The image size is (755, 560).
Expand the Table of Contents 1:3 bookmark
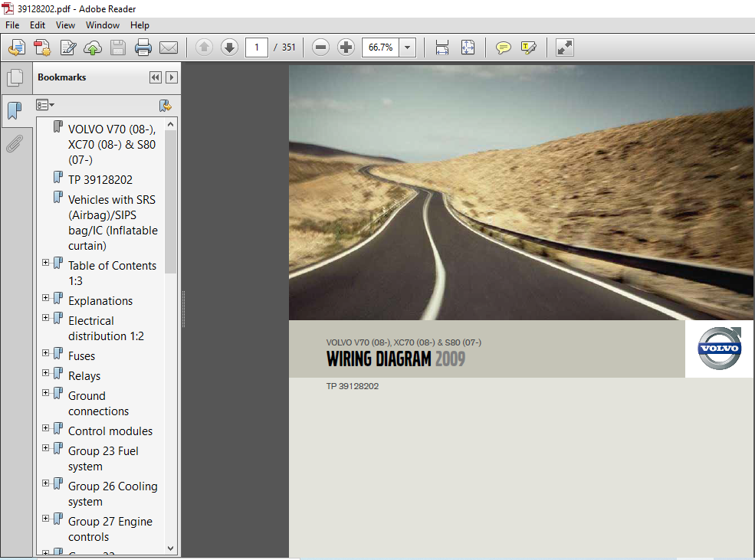pyautogui.click(x=46, y=263)
